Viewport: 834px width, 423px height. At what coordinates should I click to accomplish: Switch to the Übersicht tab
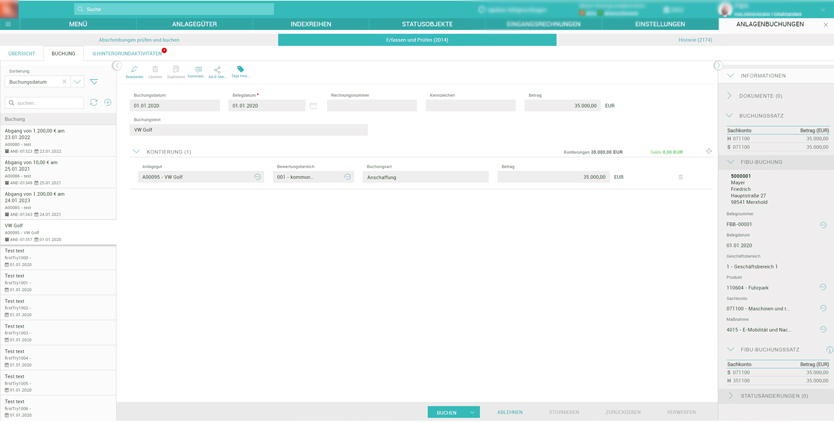coord(21,54)
